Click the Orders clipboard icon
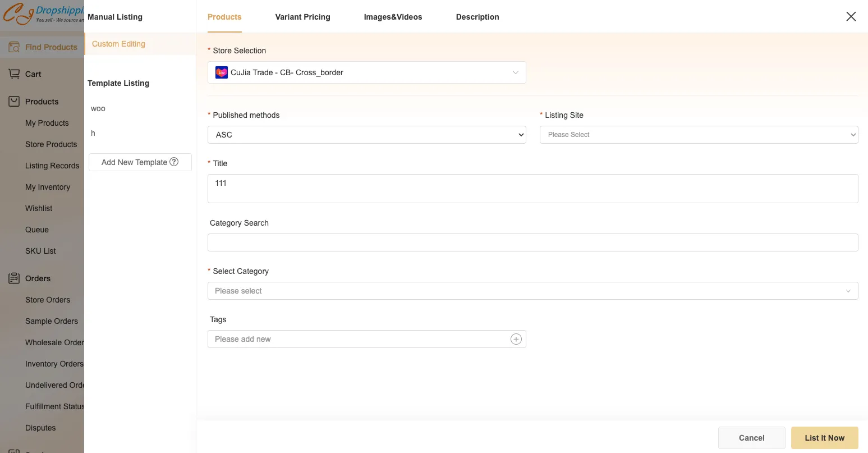 14,278
